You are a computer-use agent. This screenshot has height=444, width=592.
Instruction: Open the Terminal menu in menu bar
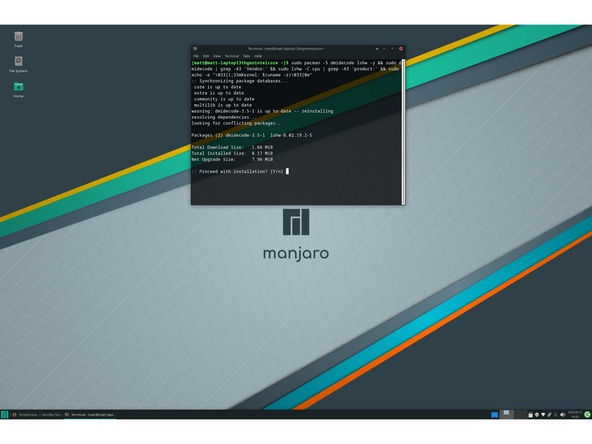[232, 56]
